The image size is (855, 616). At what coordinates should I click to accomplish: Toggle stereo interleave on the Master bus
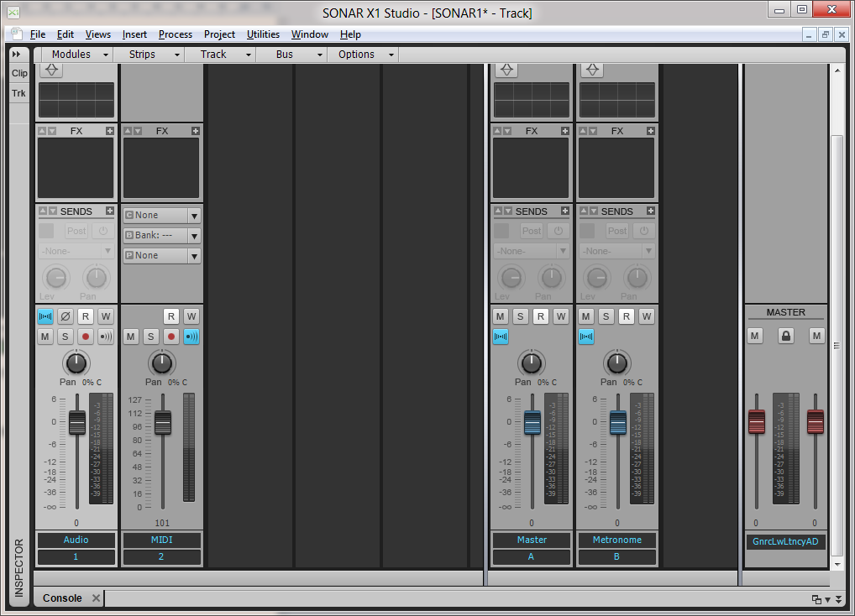pyautogui.click(x=501, y=337)
